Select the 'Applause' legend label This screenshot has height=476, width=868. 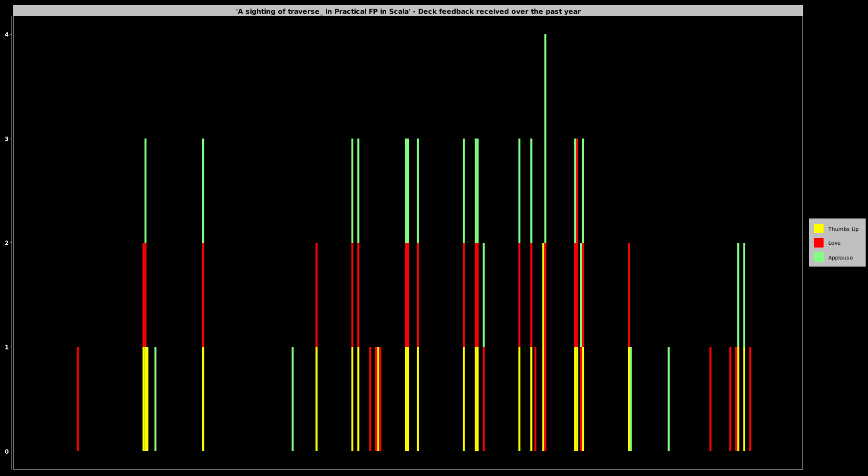click(840, 258)
